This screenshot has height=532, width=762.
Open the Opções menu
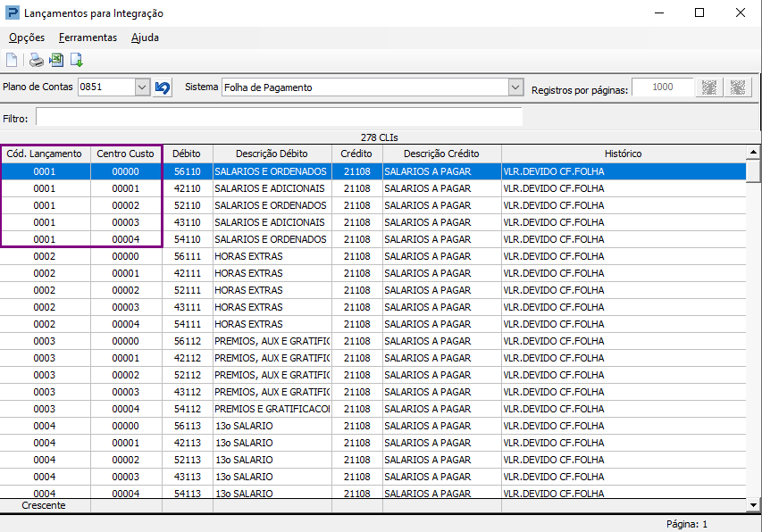[27, 37]
